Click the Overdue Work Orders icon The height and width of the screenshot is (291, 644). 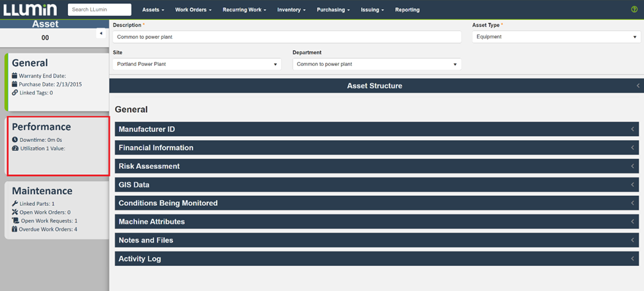pos(15,230)
